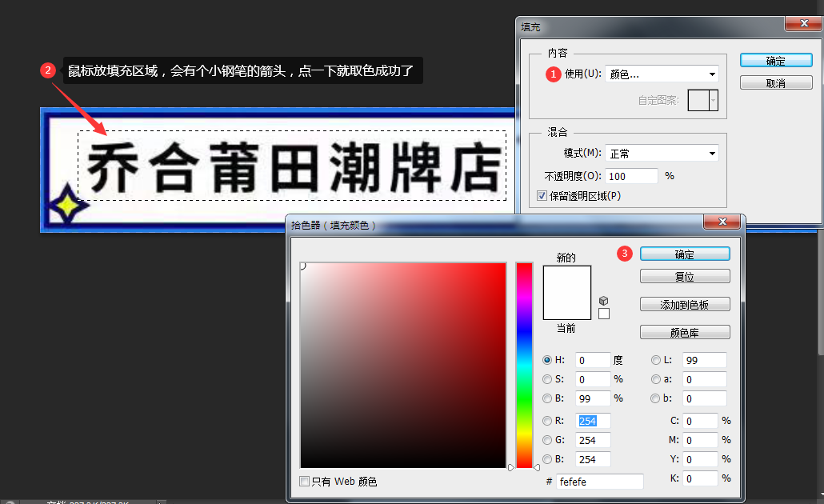Click the Reset (复位) button
Viewport: 824px width, 504px height.
pyautogui.click(x=685, y=276)
